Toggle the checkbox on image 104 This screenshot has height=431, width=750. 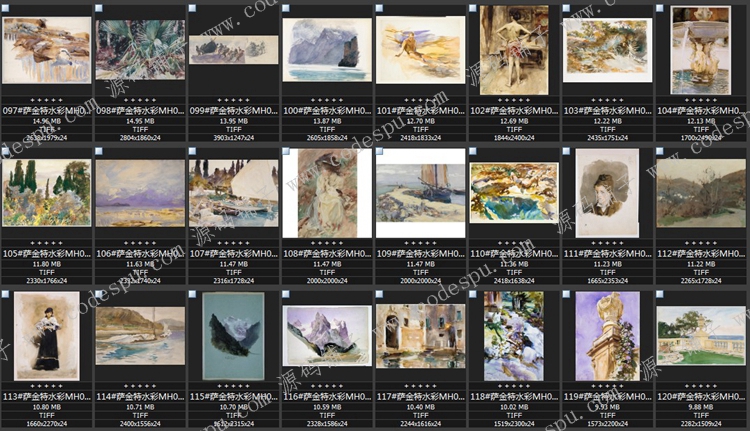[x=660, y=8]
